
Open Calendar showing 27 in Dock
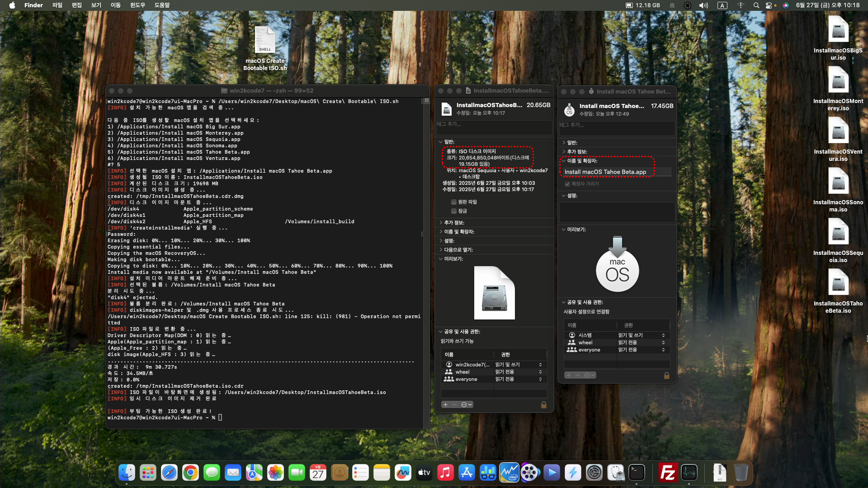318,473
